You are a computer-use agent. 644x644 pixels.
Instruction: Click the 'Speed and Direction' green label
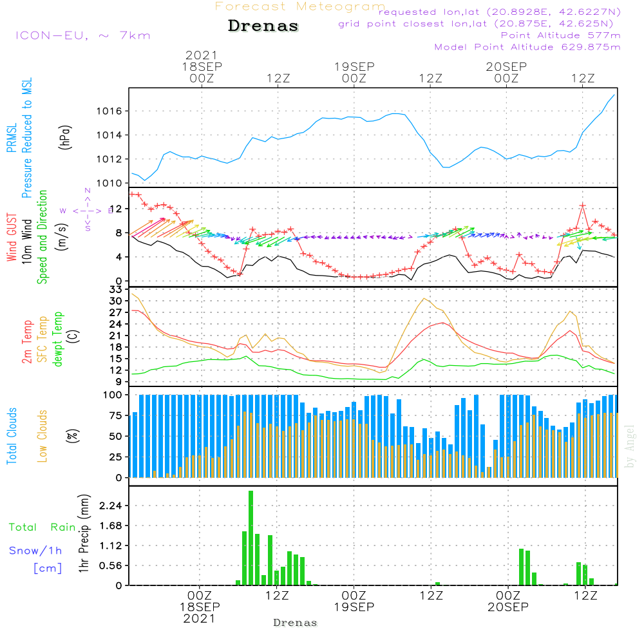[x=42, y=237]
